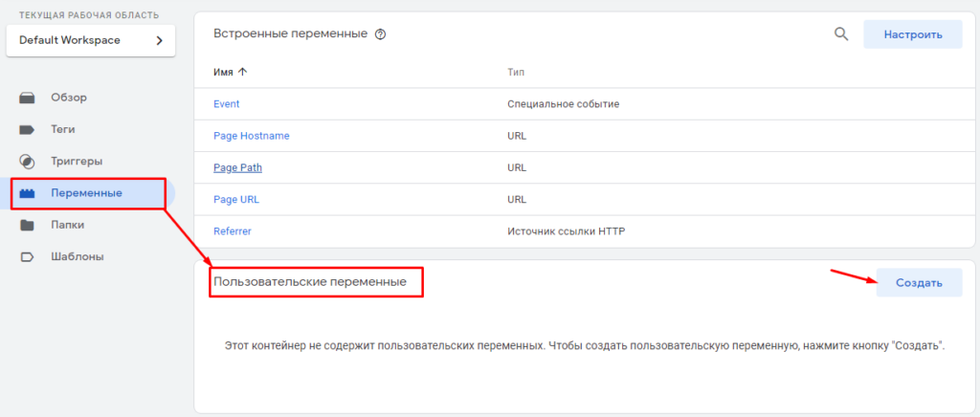980x417 pixels.
Task: Select the Шаблоны text label in sidebar
Action: click(x=78, y=257)
